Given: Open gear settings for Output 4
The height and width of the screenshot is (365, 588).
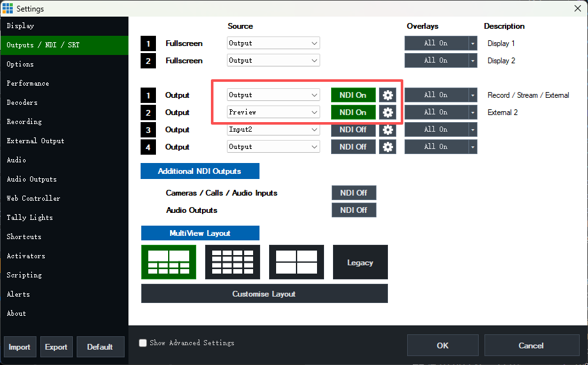Looking at the screenshot, I should pyautogui.click(x=387, y=146).
